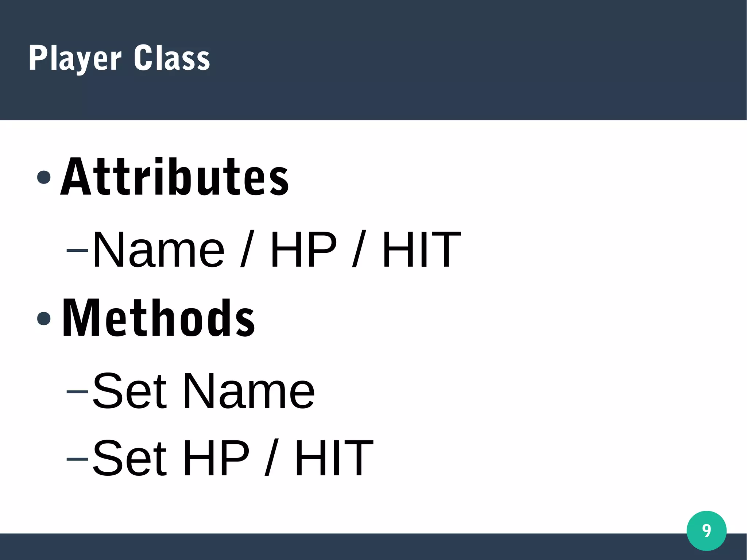Click the word Player in the title
This screenshot has height=560, width=747.
(x=75, y=58)
